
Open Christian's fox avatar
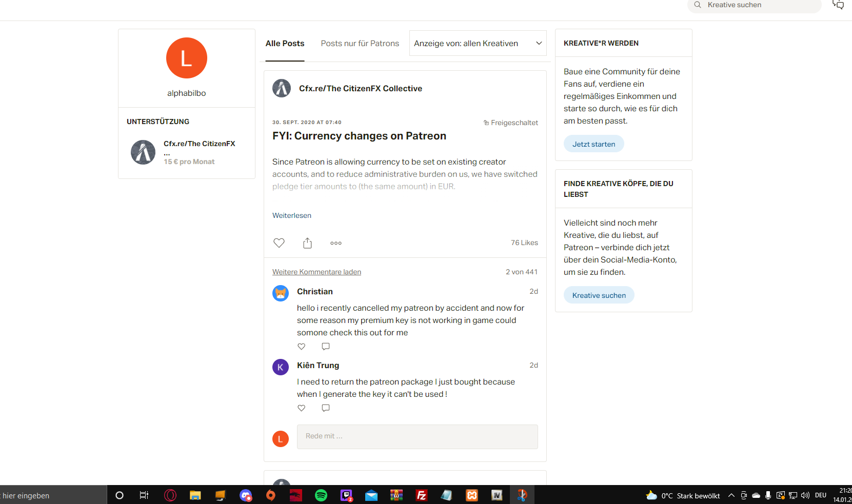281,293
